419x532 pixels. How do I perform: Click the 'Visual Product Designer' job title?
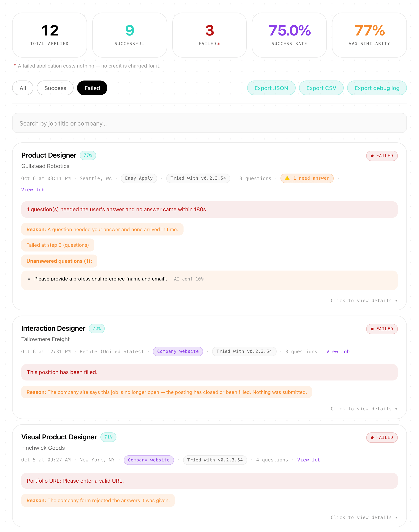coord(59,437)
